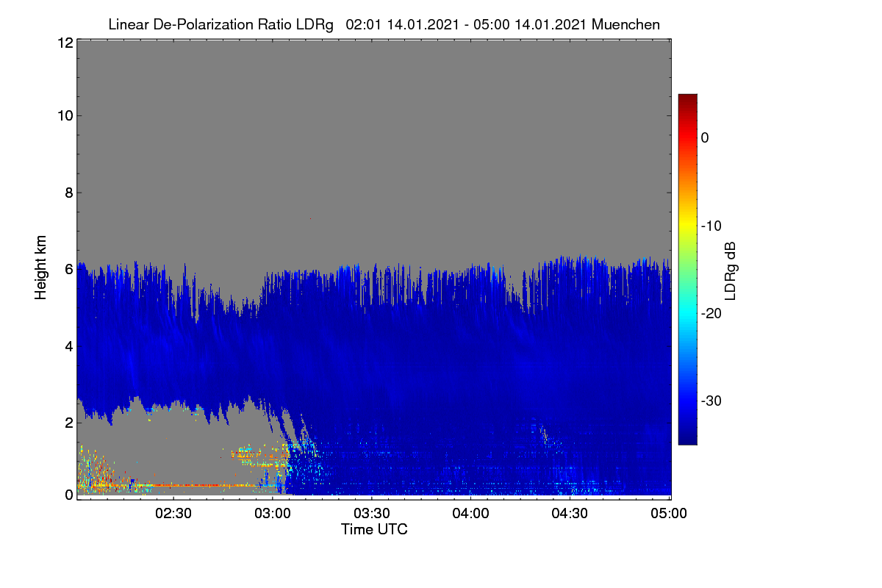Click the 6 km height label

[x=68, y=269]
